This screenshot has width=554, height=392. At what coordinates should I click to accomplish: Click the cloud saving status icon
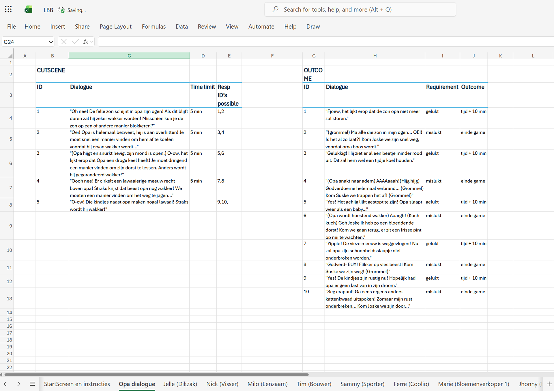(61, 10)
